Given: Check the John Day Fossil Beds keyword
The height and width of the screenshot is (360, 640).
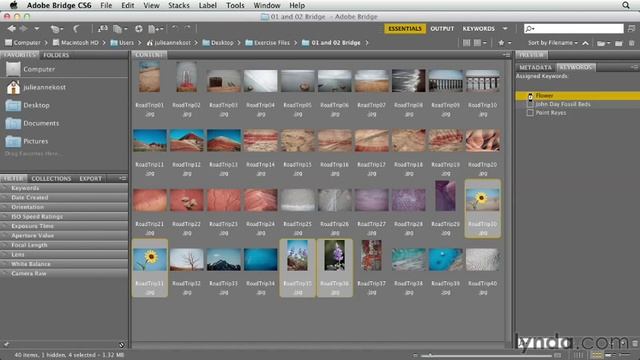Looking at the screenshot, I should (x=530, y=104).
